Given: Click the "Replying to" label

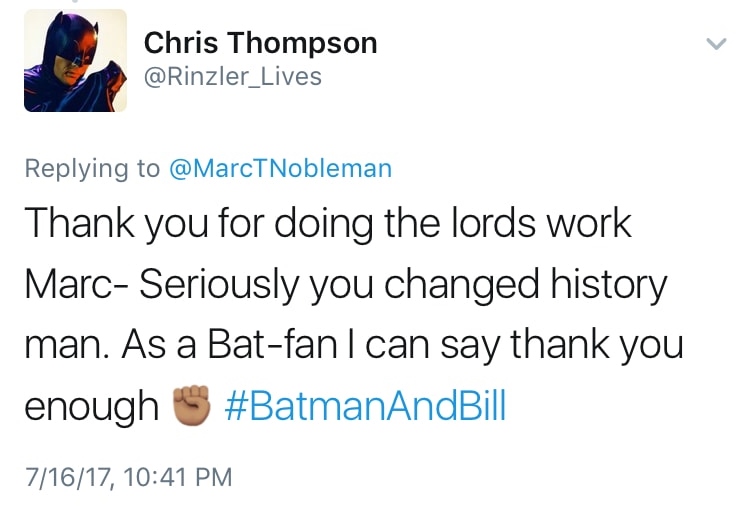Looking at the screenshot, I should pos(92,168).
